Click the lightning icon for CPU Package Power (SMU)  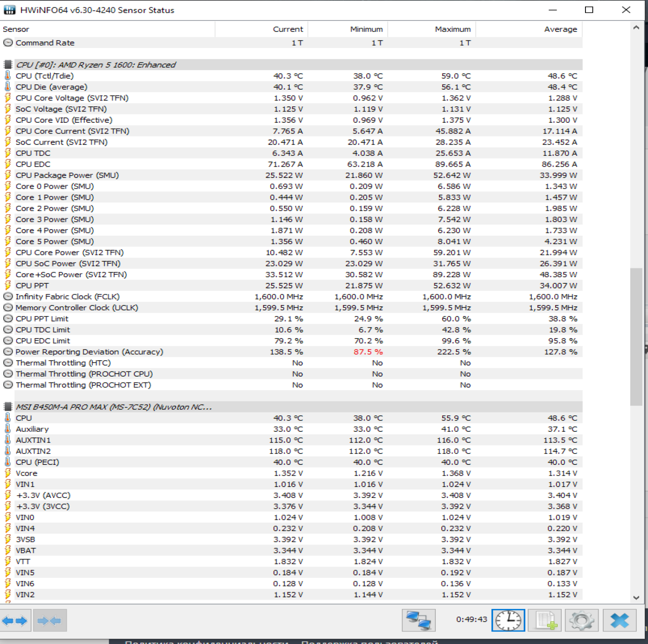7,175
